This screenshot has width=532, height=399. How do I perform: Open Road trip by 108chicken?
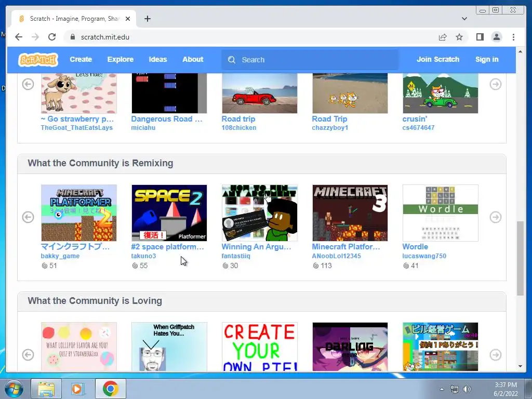pos(238,119)
